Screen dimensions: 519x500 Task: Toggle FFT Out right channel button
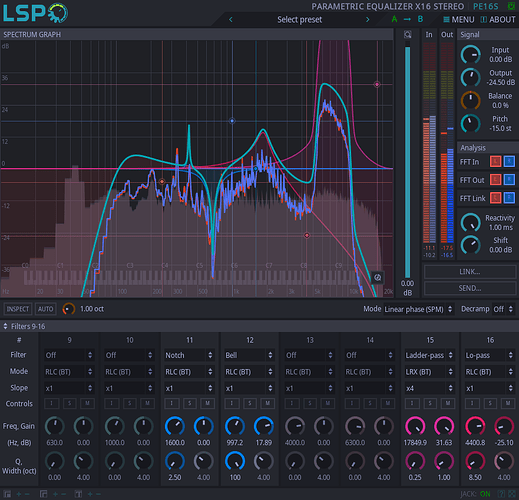[x=509, y=180]
